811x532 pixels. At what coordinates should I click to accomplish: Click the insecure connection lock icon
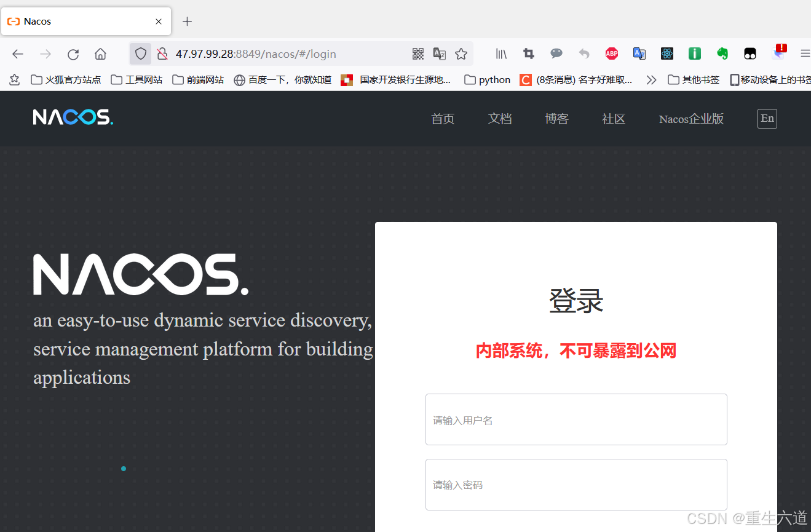(x=162, y=54)
